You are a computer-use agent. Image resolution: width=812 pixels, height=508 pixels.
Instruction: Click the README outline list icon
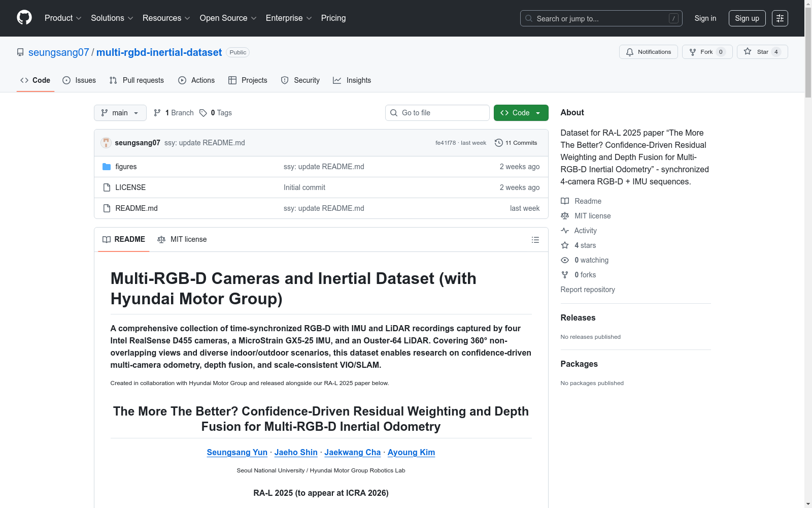pos(535,240)
